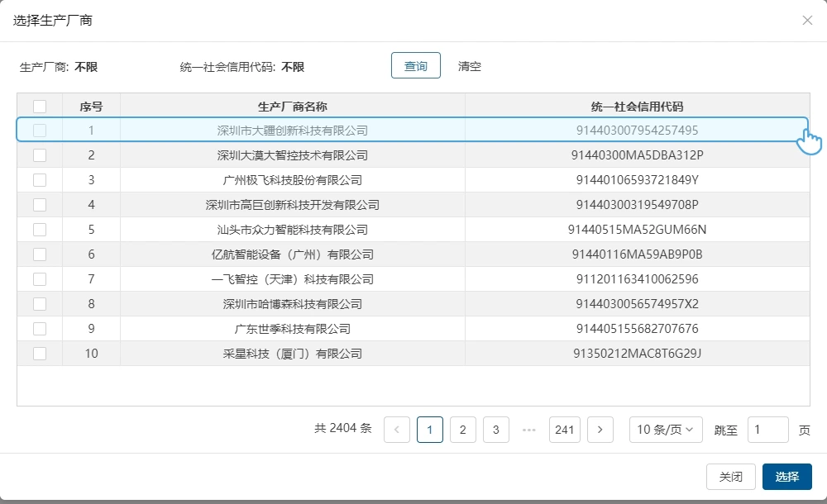Go to next page arrow
Viewport: 827px width, 504px height.
point(600,430)
